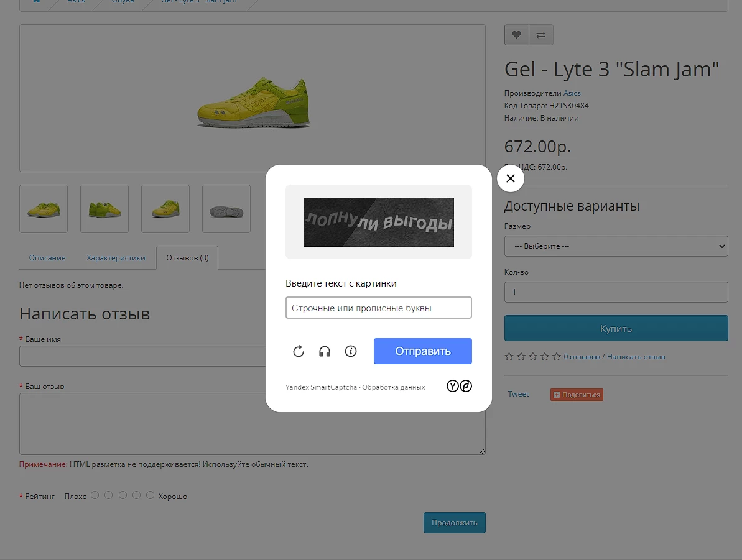Click the Кол-во quantity field

pyautogui.click(x=616, y=292)
